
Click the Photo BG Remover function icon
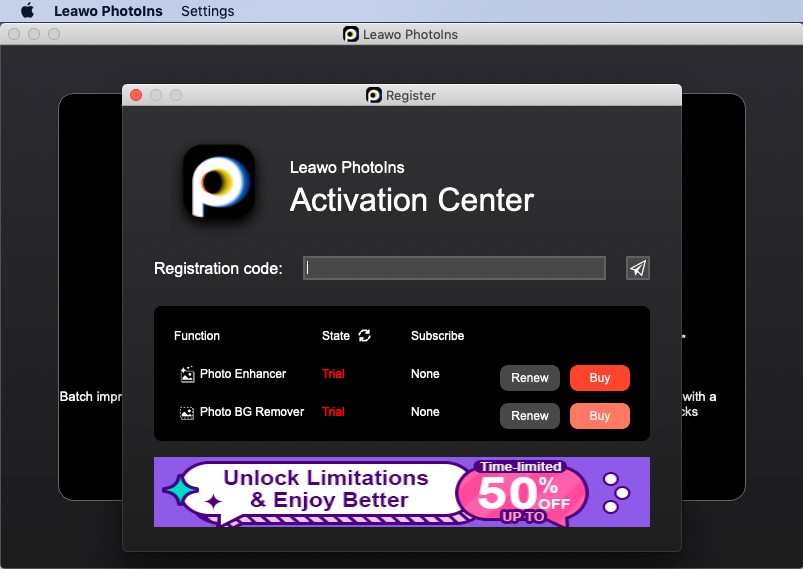tap(187, 412)
